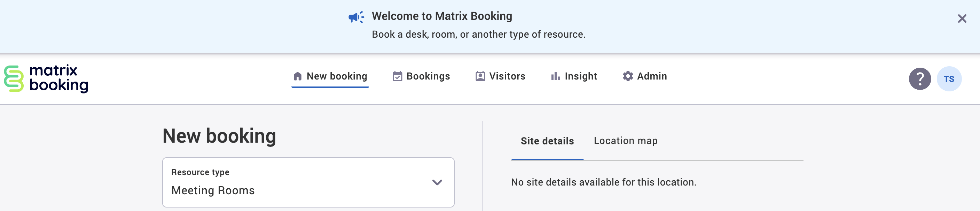Click the home icon beside New booking
The width and height of the screenshot is (980, 211).
click(x=298, y=77)
